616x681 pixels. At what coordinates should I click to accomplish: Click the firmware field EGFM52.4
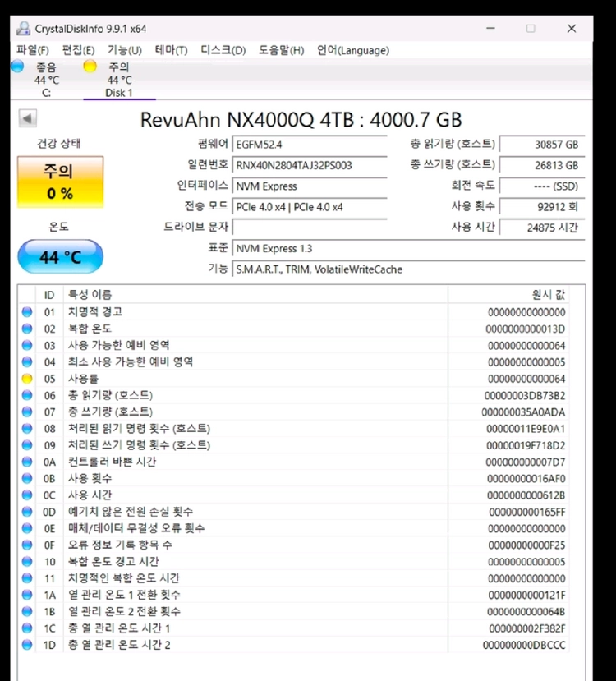(310, 145)
